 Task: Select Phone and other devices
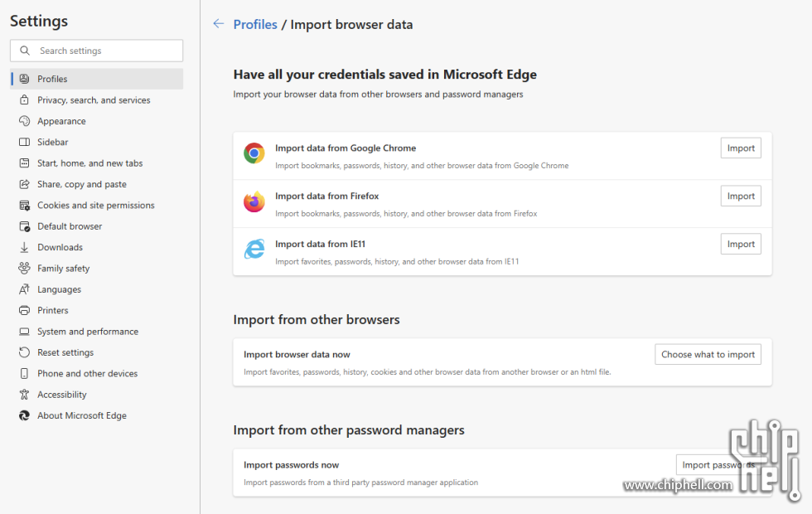click(x=96, y=374)
